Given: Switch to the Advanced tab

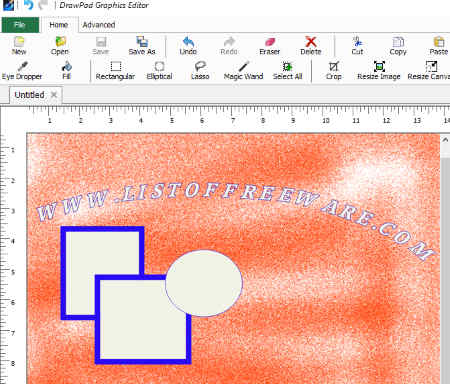Looking at the screenshot, I should tap(99, 25).
